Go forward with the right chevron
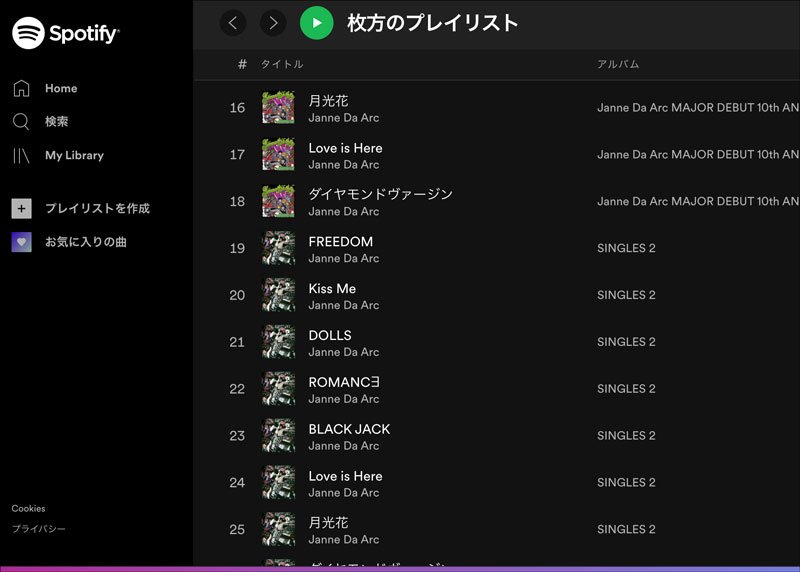800x572 pixels. [273, 22]
